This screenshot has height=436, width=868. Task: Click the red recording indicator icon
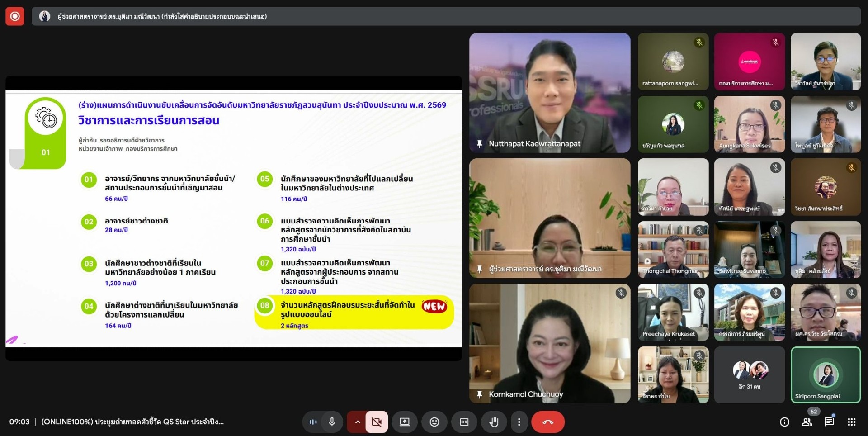pos(15,16)
